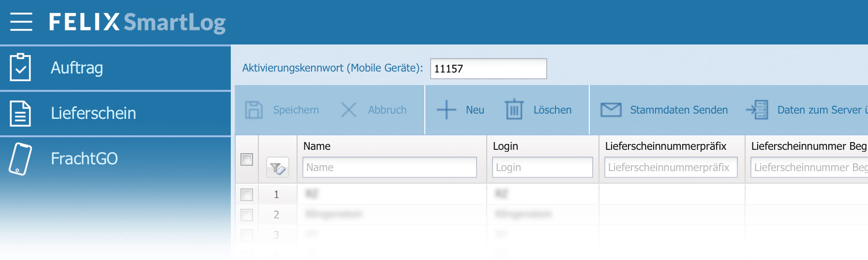
Task: Focus the Aktivierungskennwort input field
Action: coord(488,69)
